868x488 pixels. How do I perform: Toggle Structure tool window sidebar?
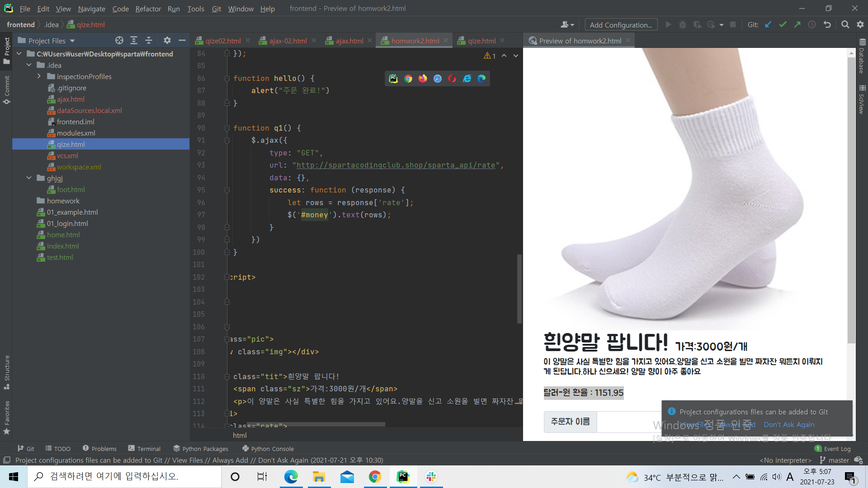coord(6,371)
